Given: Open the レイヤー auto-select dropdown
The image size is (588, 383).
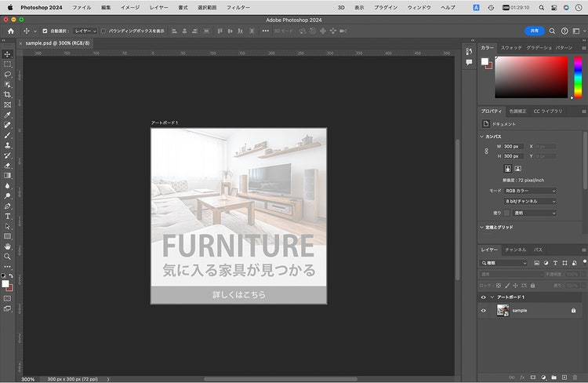Looking at the screenshot, I should click(85, 31).
